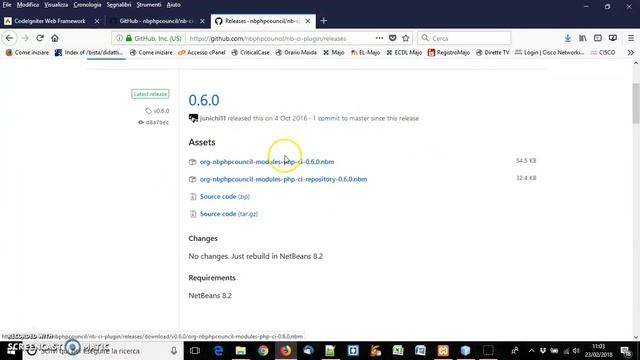This screenshot has width=640, height=360.
Task: Open XAMPP from the taskbar
Action: 443,351
